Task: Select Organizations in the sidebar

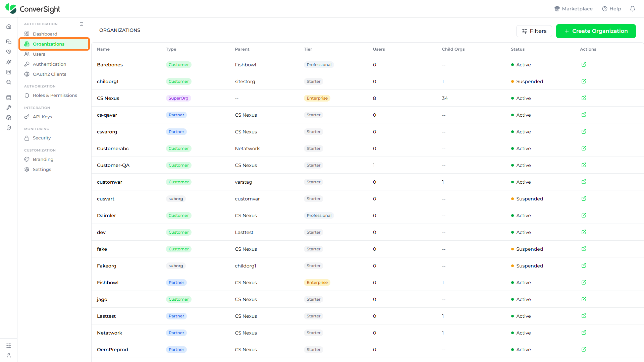Action: [x=54, y=44]
